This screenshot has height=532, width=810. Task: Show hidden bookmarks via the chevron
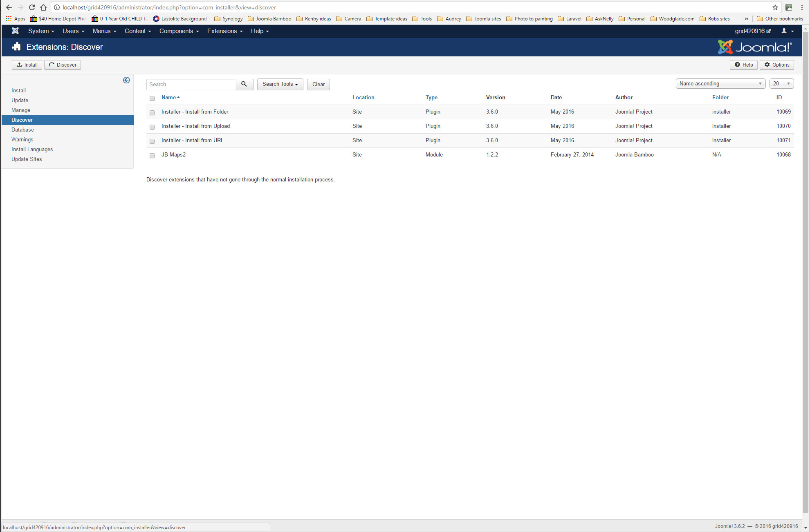(x=746, y=19)
